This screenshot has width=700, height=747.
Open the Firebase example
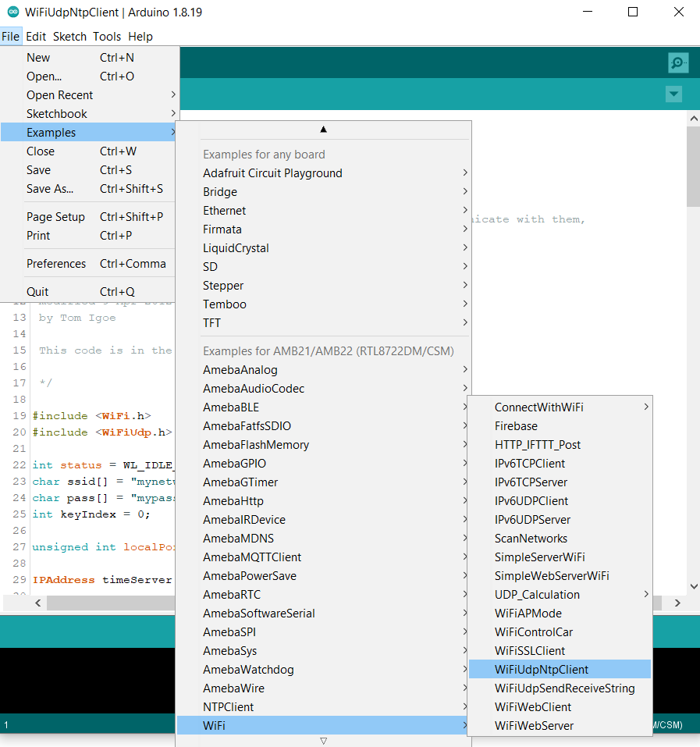click(x=560, y=426)
